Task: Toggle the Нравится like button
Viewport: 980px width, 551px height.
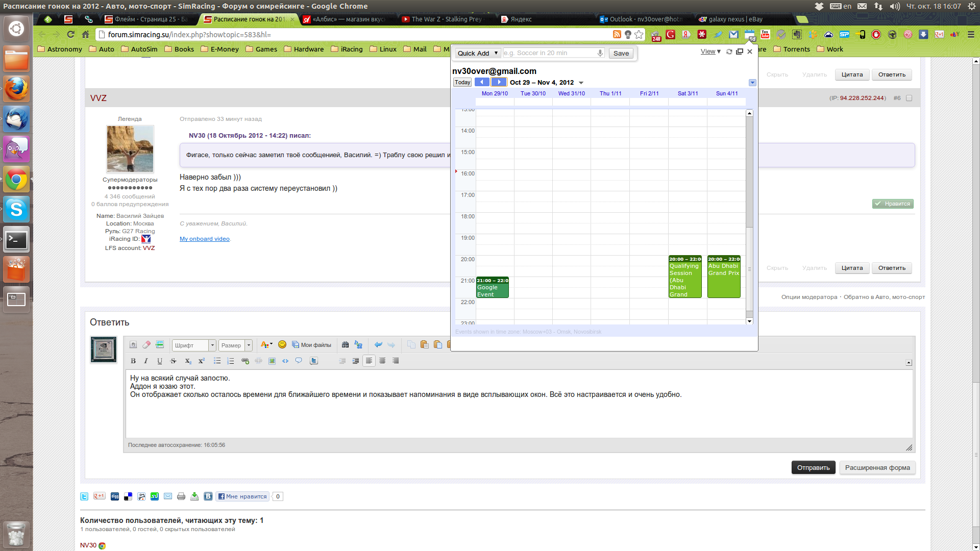Action: [x=893, y=204]
